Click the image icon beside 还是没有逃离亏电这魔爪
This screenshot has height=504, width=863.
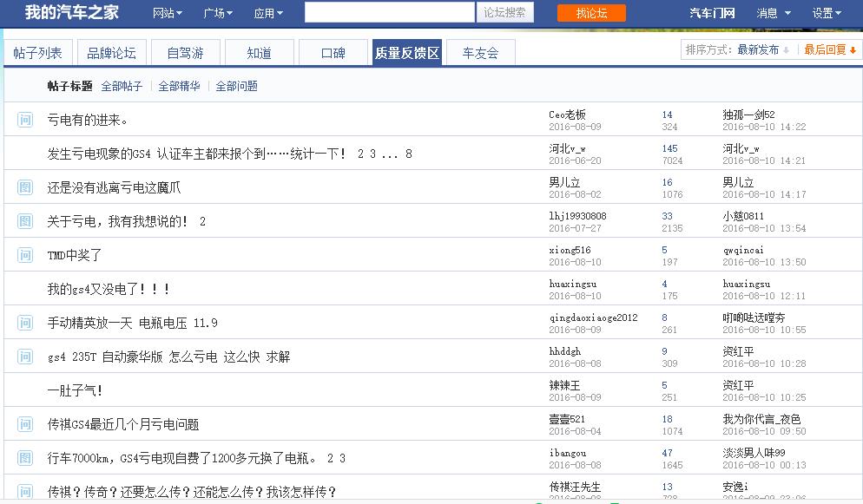25,187
